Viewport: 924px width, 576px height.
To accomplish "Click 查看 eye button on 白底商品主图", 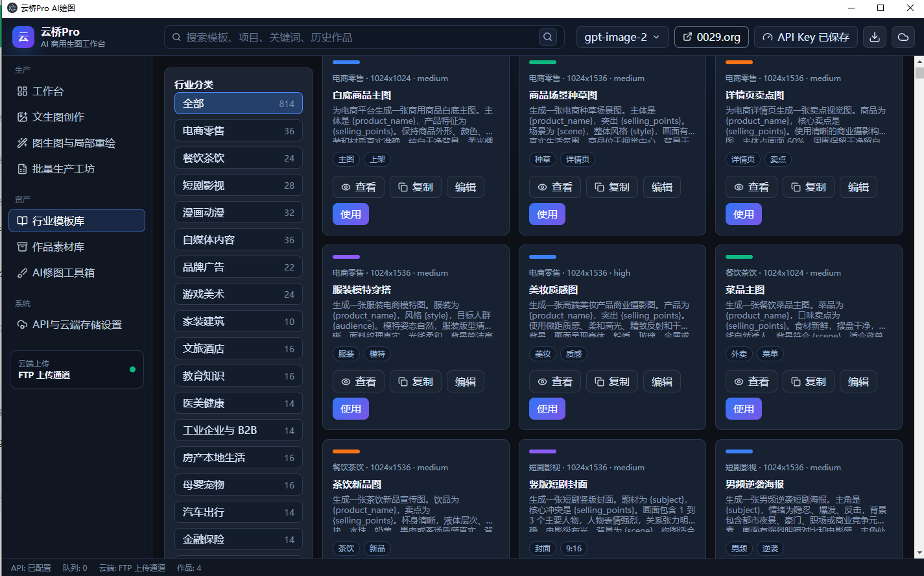I will coord(359,187).
